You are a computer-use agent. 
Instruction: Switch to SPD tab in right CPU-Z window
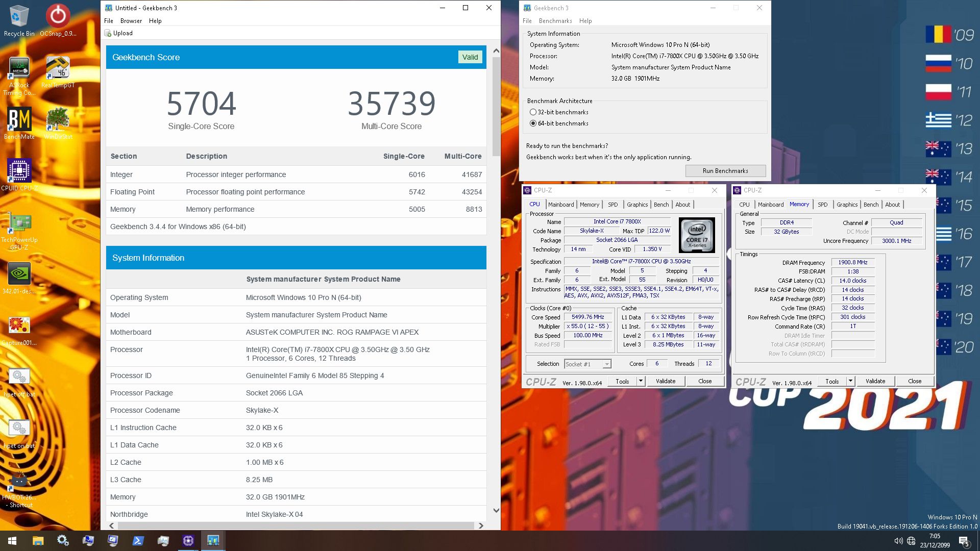pyautogui.click(x=822, y=205)
